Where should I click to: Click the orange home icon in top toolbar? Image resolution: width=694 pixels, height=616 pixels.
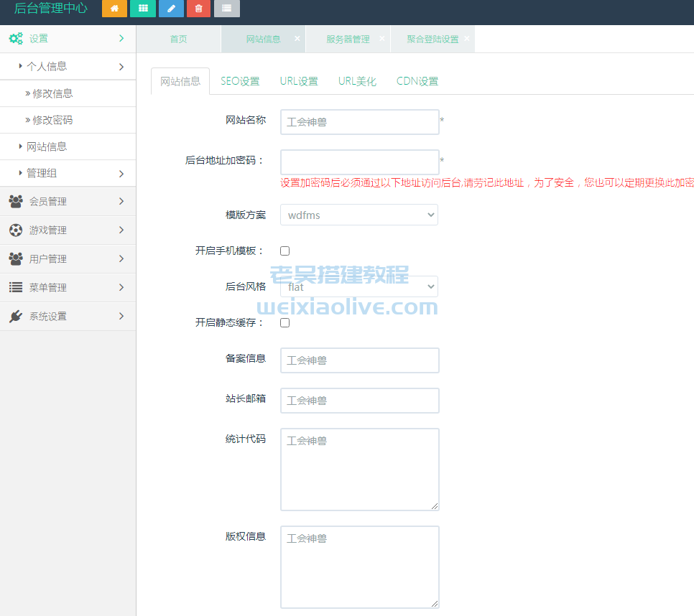click(114, 9)
